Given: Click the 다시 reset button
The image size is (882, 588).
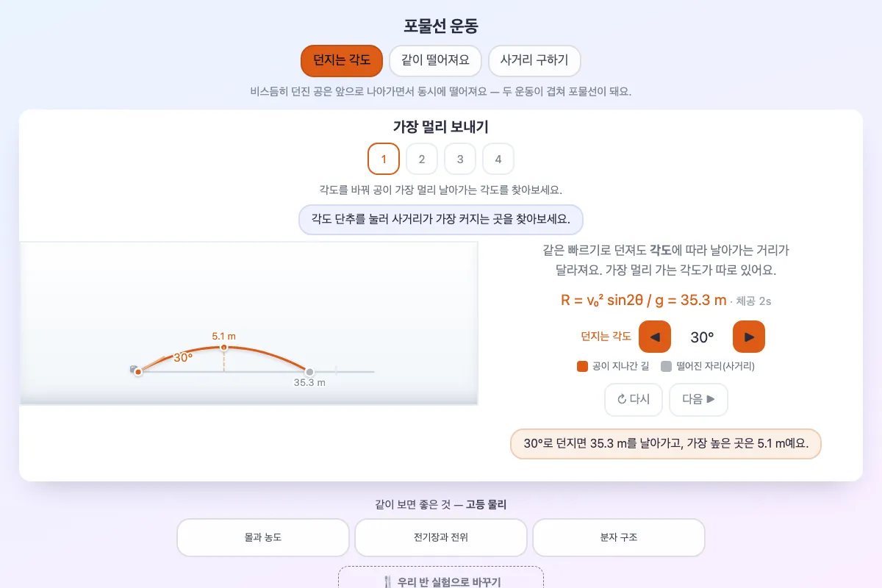Looking at the screenshot, I should click(634, 400).
